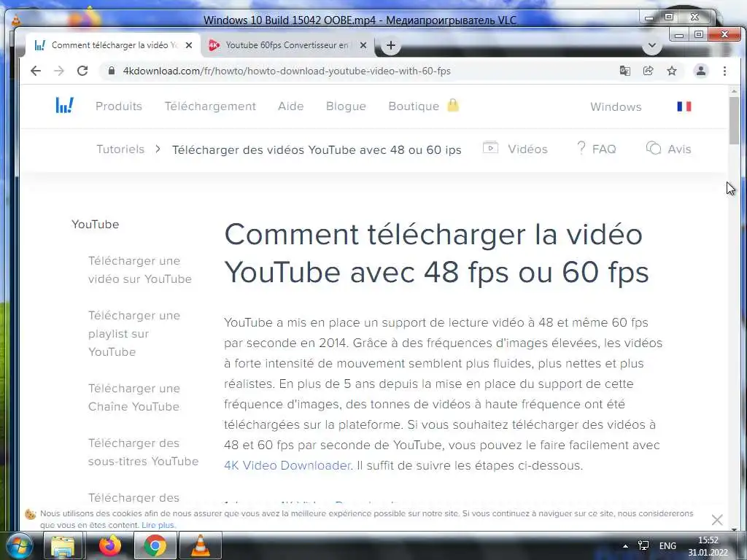Click the breadcrumb 'Télécharger des vidéos YouTube avec 48 ou 60 ips'
The height and width of the screenshot is (560, 747).
pos(317,149)
